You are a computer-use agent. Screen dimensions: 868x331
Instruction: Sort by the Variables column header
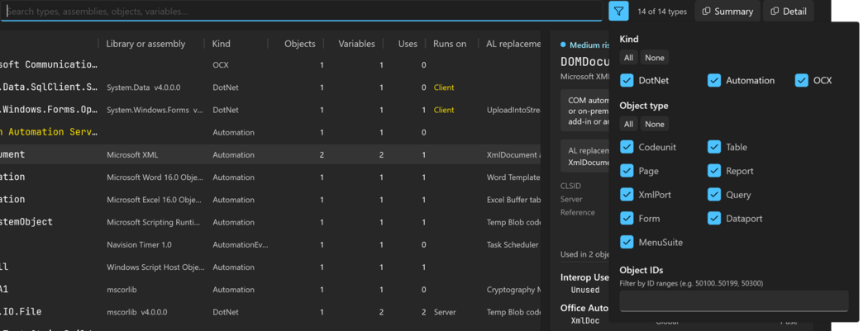[x=356, y=44]
